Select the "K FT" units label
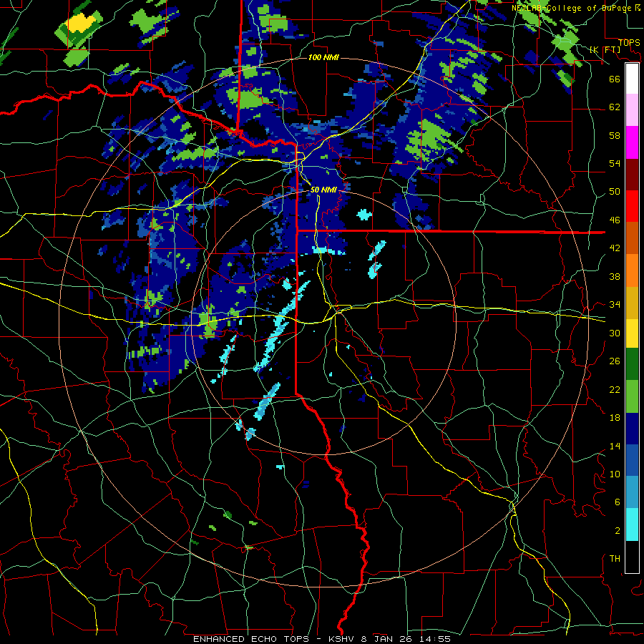Viewport: 644px width, 644px height. point(605,49)
